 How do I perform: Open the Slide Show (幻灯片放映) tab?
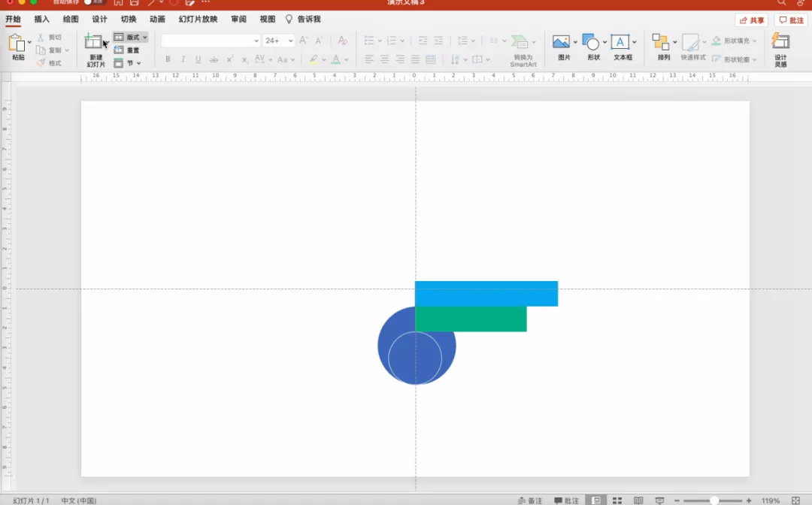pyautogui.click(x=198, y=19)
